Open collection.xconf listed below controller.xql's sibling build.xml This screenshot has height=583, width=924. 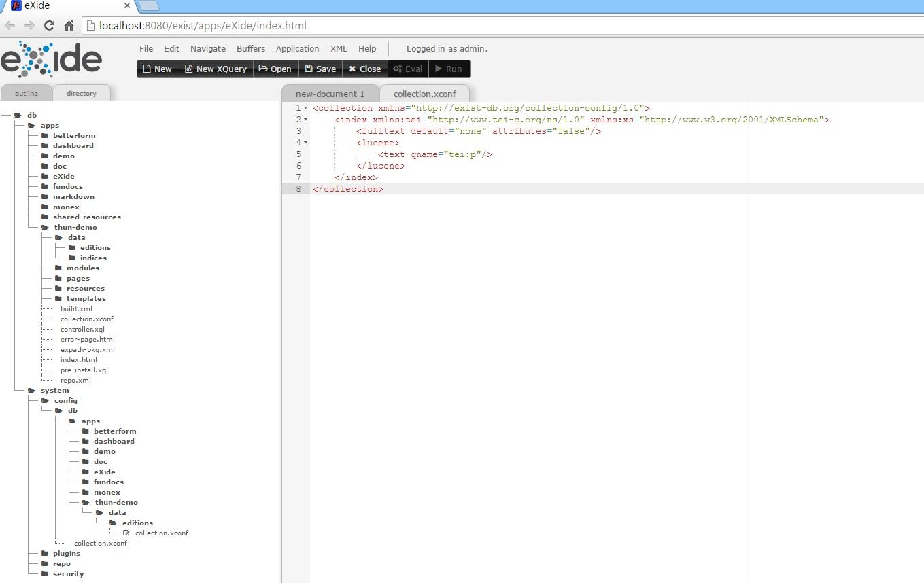[x=86, y=319]
